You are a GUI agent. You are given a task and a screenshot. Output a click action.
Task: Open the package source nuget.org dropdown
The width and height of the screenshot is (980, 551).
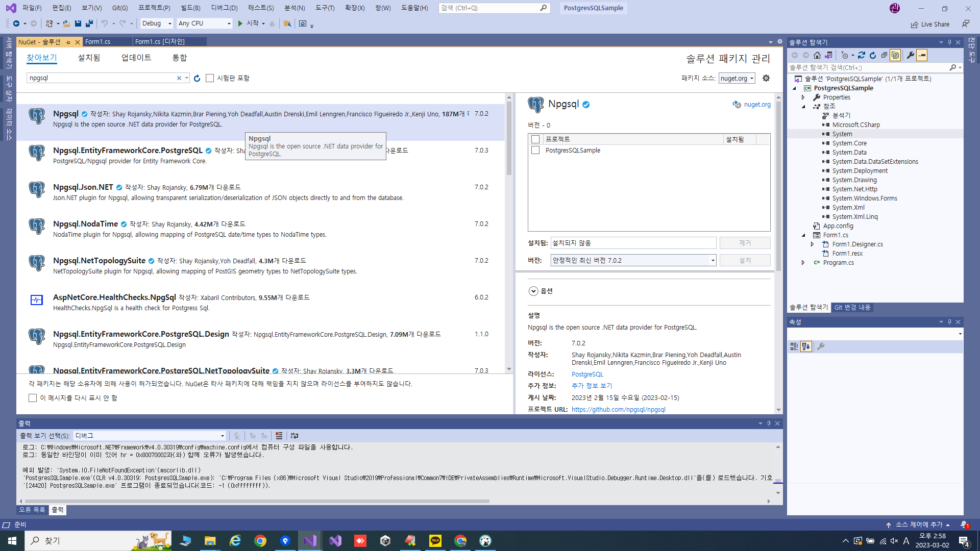(737, 78)
